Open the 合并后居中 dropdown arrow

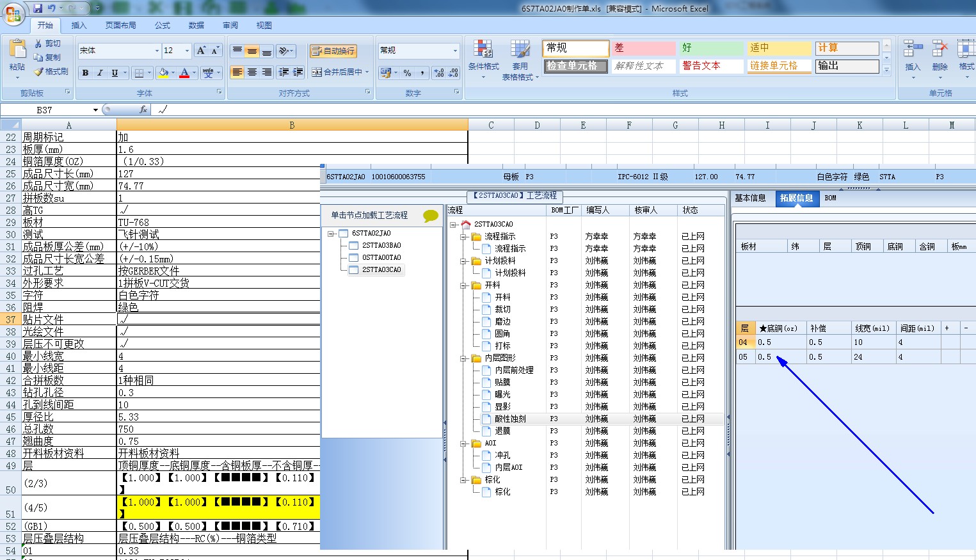coord(367,72)
